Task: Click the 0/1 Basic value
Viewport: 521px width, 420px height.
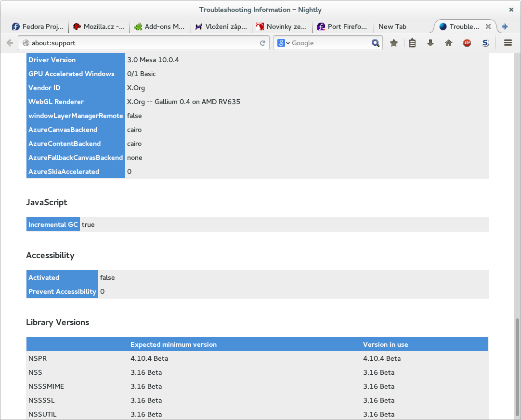Action: 141,74
